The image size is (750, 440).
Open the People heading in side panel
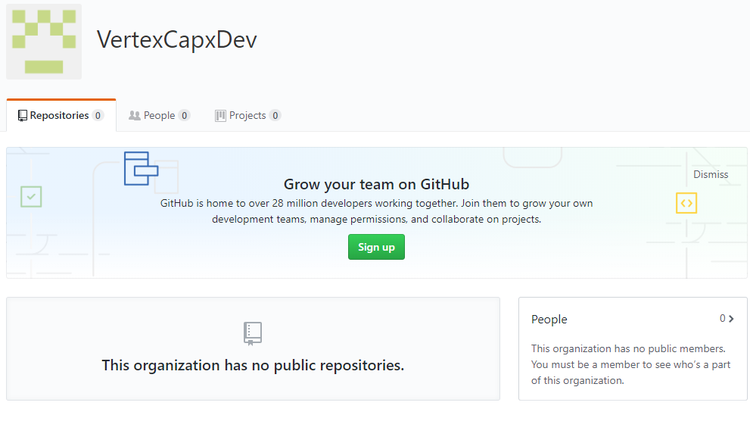tap(549, 320)
